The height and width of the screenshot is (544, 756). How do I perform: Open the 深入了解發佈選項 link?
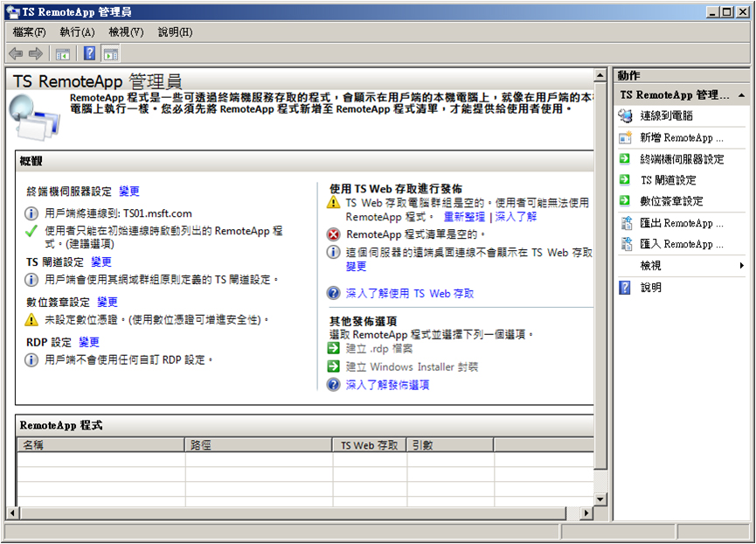(388, 385)
